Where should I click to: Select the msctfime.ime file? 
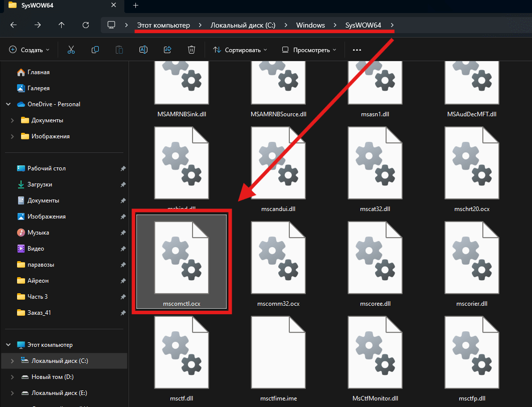coord(278,359)
